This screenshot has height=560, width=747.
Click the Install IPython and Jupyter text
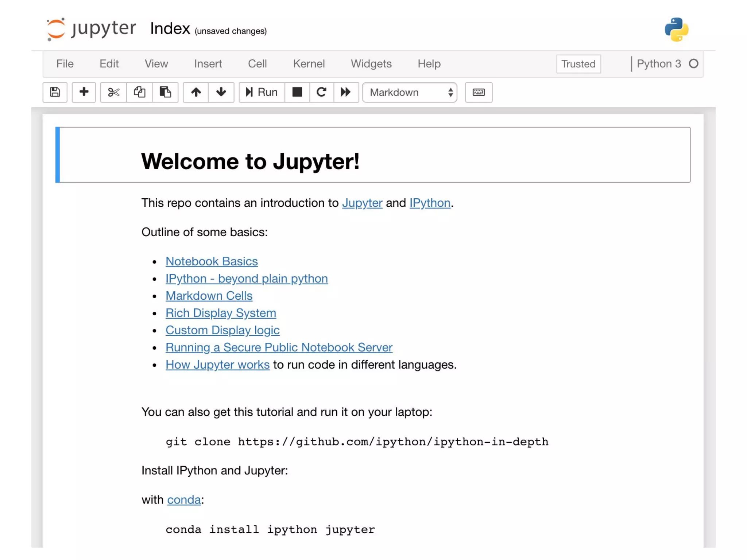(x=215, y=471)
